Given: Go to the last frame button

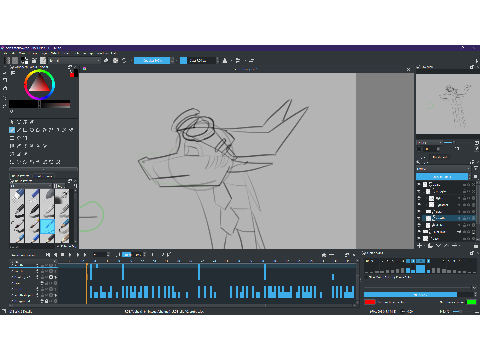Looking at the screenshot, I should 85,255.
